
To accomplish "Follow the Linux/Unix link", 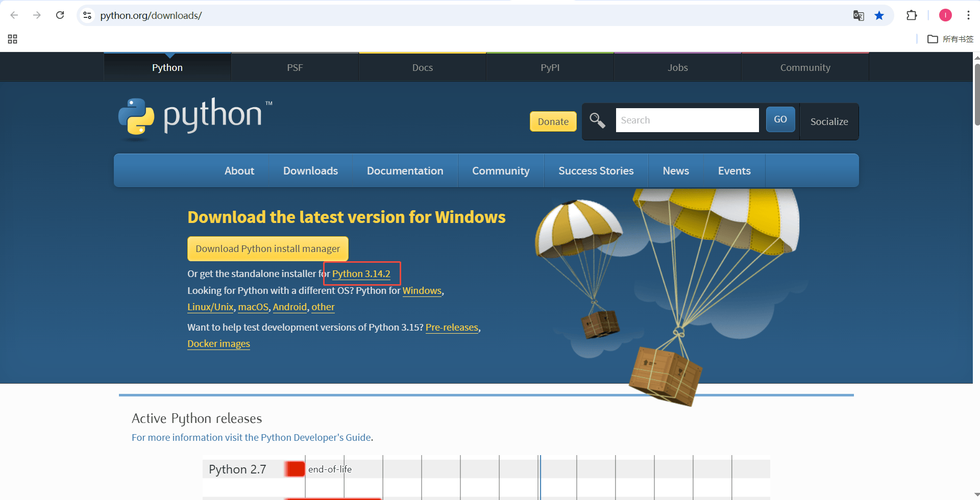I will tap(210, 307).
